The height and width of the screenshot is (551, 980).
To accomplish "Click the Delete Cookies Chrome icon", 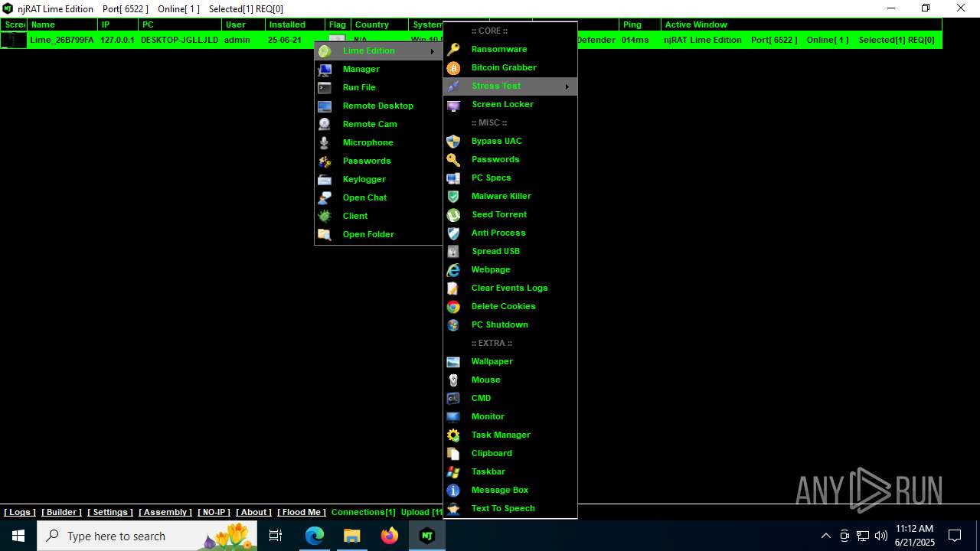I will 453,306.
